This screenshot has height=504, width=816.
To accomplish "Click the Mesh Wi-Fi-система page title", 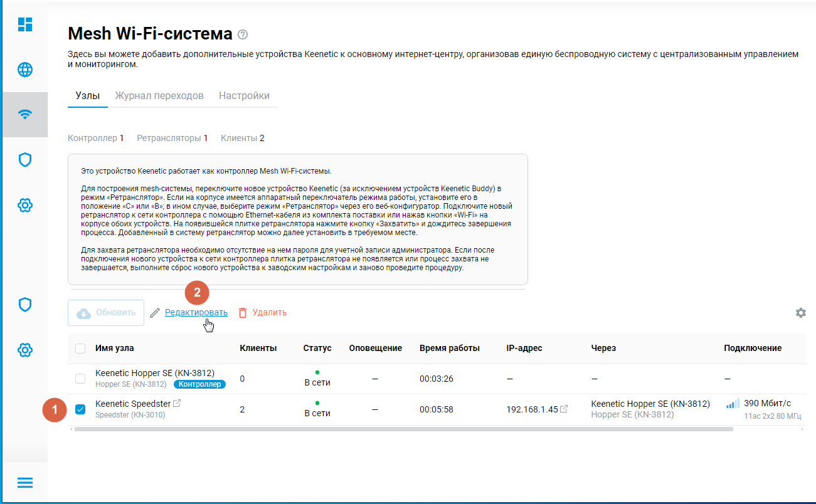I will pos(150,34).
